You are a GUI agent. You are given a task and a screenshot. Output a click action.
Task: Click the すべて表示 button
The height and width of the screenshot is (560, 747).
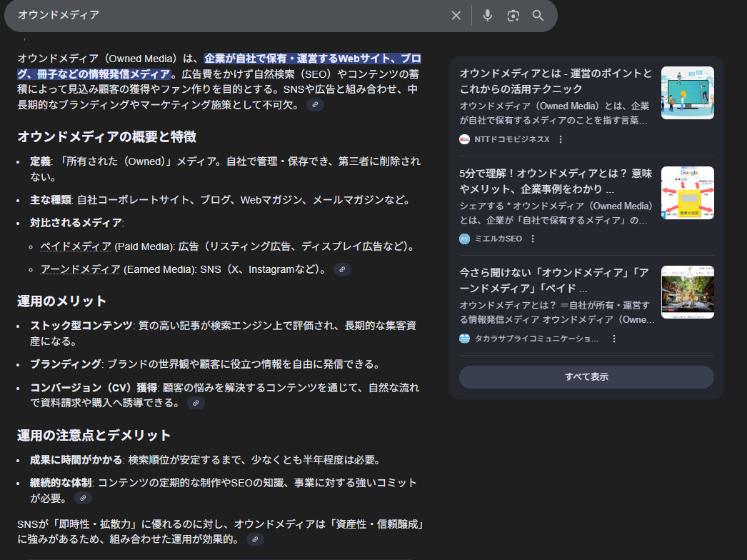[586, 376]
